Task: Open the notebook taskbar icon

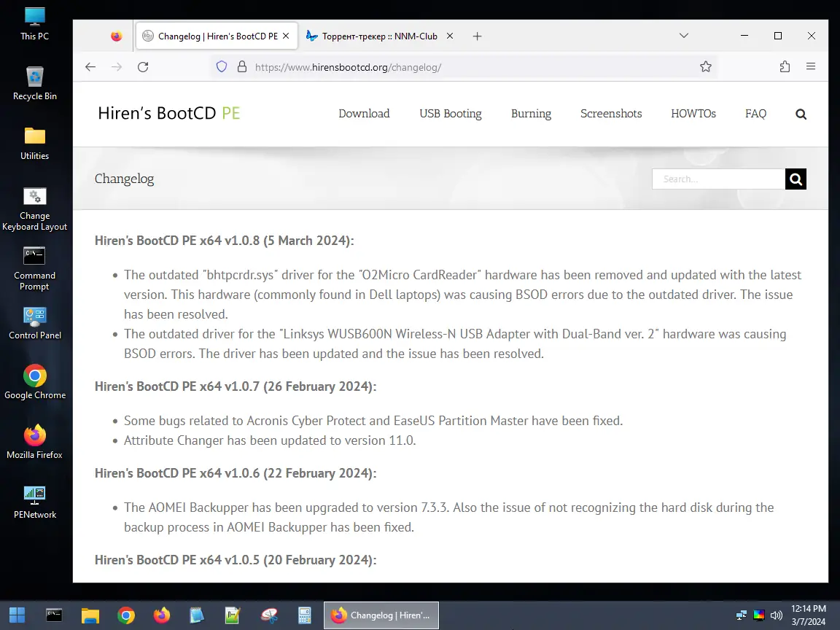Action: click(x=197, y=615)
